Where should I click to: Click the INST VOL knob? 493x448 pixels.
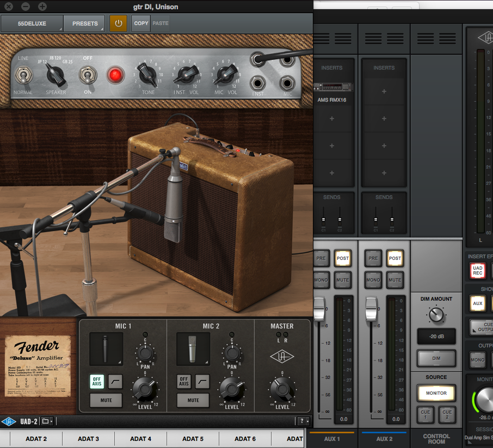click(187, 76)
